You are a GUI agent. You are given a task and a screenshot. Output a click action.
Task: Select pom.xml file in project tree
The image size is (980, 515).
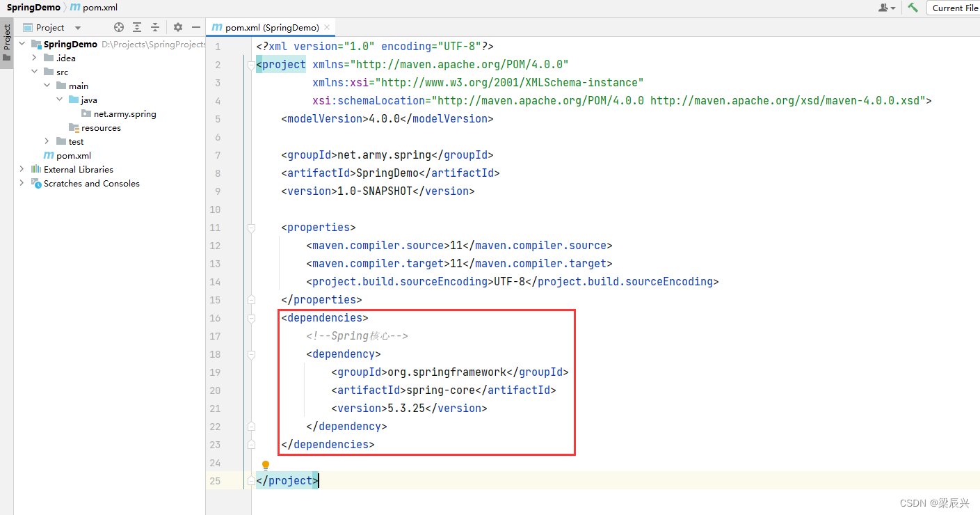[x=74, y=155]
